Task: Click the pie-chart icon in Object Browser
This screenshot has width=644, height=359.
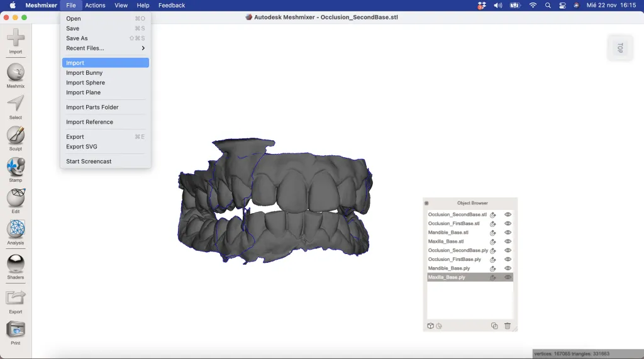Action: pyautogui.click(x=439, y=326)
